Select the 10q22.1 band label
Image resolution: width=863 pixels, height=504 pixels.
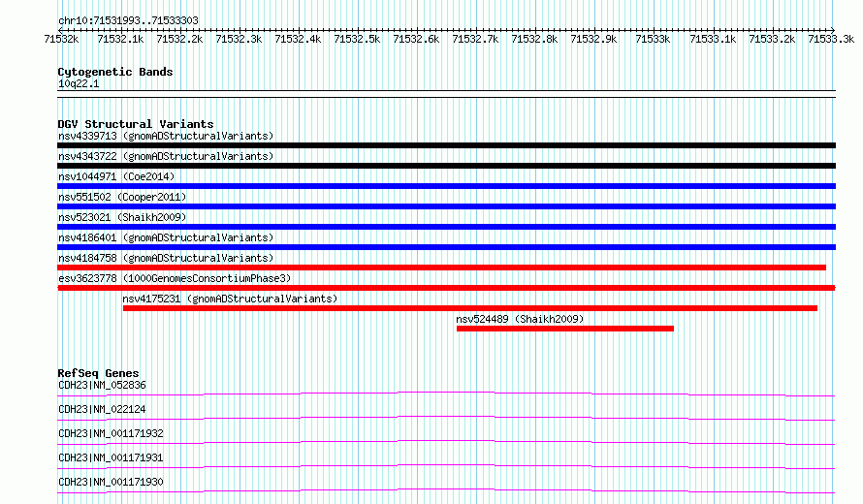click(79, 83)
